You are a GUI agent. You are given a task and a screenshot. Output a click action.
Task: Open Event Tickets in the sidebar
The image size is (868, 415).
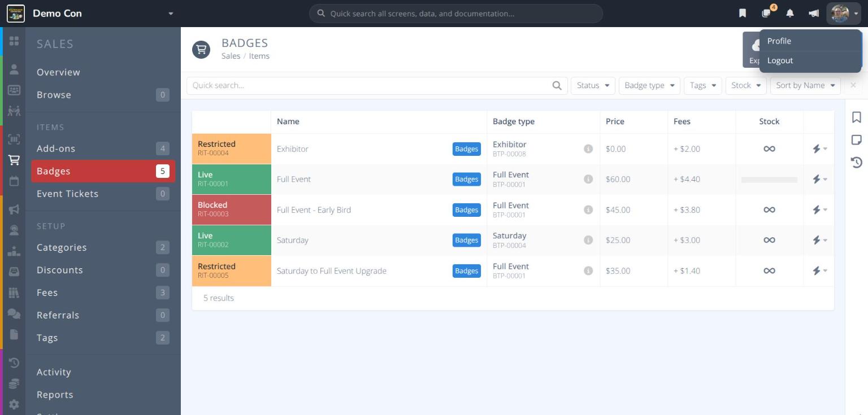point(103,194)
